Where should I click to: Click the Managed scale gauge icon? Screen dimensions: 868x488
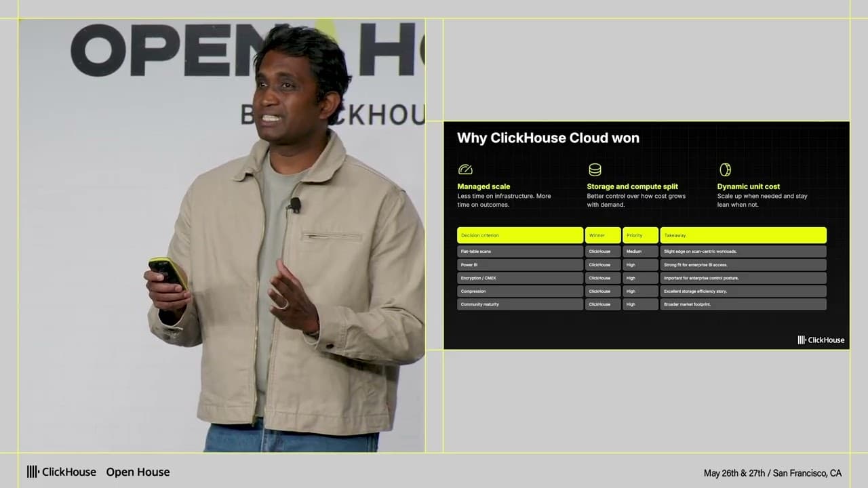point(465,169)
